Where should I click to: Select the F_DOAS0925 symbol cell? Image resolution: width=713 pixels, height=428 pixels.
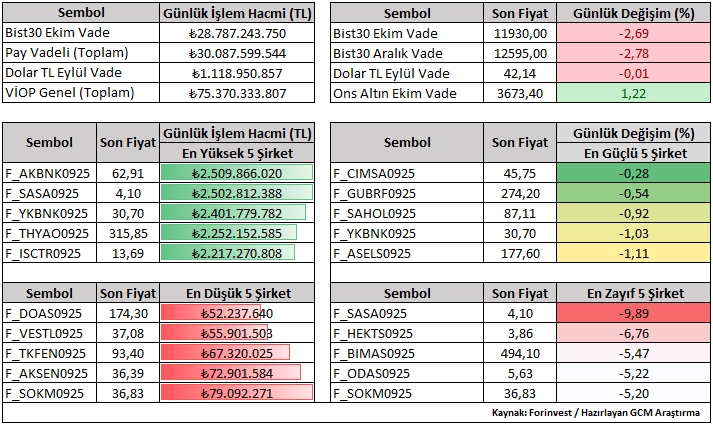point(50,313)
